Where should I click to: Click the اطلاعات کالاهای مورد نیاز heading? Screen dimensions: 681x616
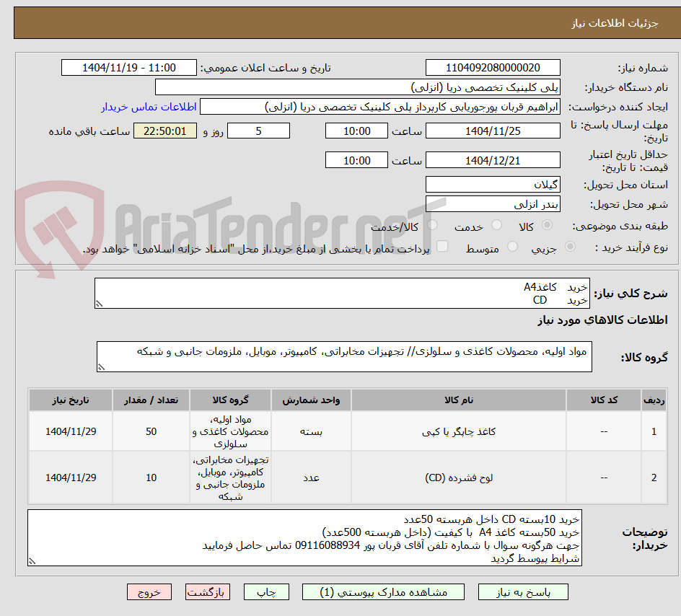click(x=602, y=320)
